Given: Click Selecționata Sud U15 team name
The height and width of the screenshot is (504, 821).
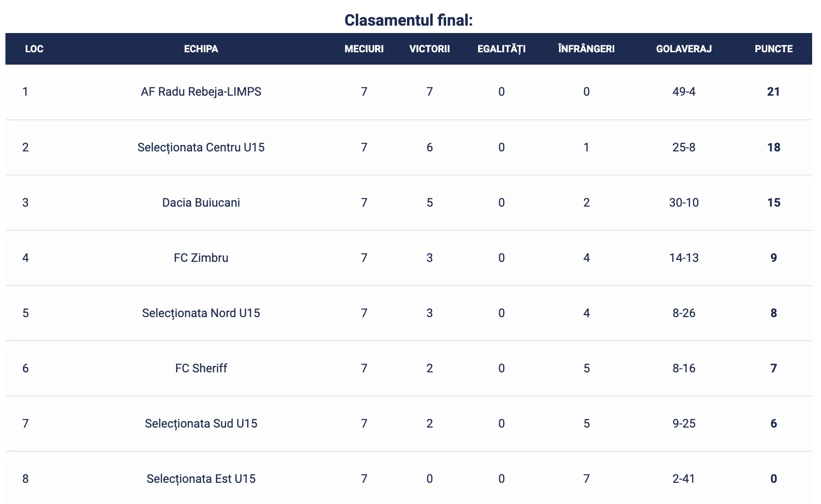Looking at the screenshot, I should tap(201, 424).
